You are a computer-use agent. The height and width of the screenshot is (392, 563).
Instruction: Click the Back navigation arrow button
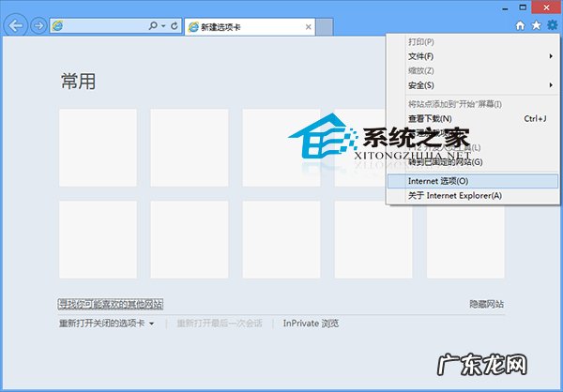click(15, 25)
